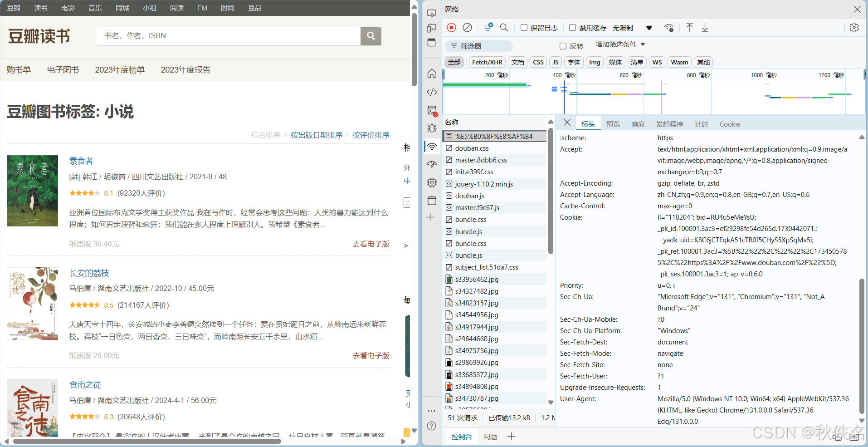Open 问题 quick view tab
This screenshot has width=868, height=447.
pyautogui.click(x=490, y=437)
